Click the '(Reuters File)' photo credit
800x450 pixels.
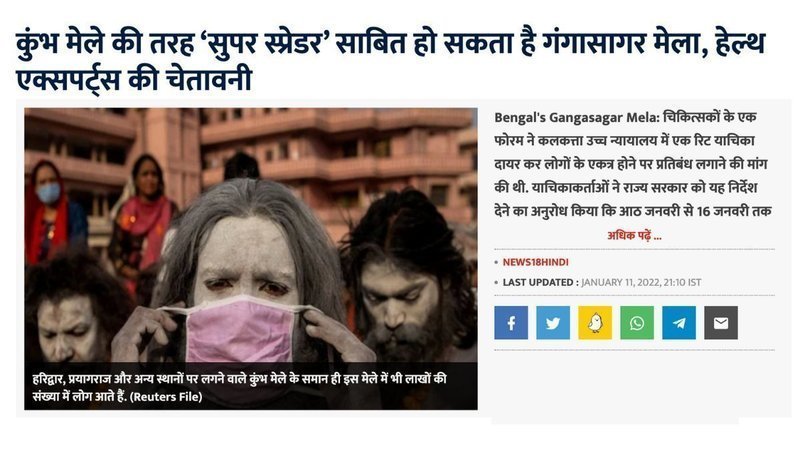[166, 396]
